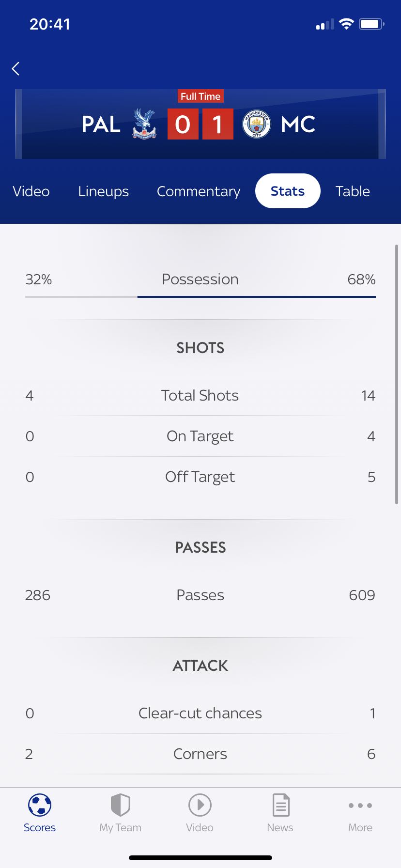Switch to the Lineups tab
Screen dimensions: 401x868
click(104, 191)
